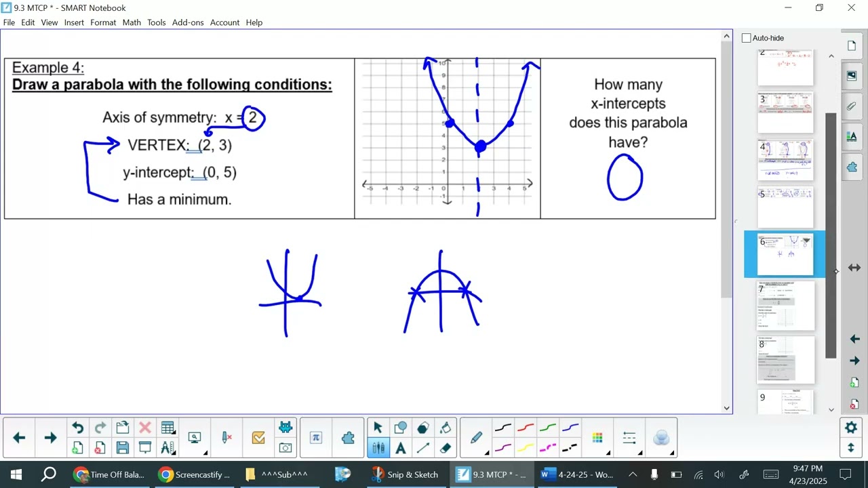Choose the yellow pen line style

pyautogui.click(x=526, y=448)
